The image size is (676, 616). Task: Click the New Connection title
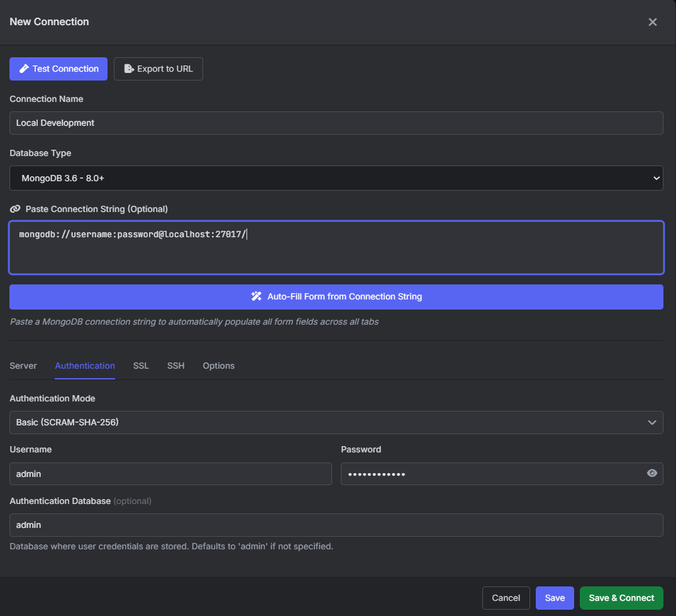49,21
